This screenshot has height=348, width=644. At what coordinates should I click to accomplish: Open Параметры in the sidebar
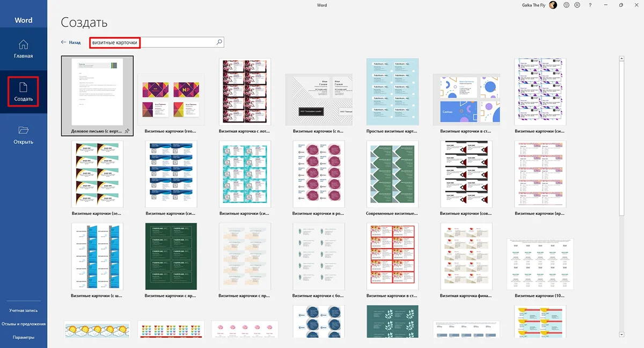pyautogui.click(x=23, y=337)
